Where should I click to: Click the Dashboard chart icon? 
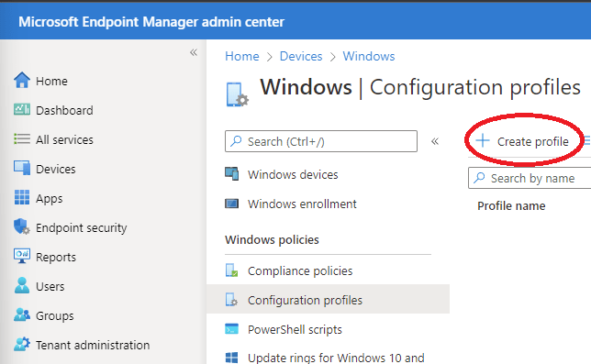click(22, 109)
